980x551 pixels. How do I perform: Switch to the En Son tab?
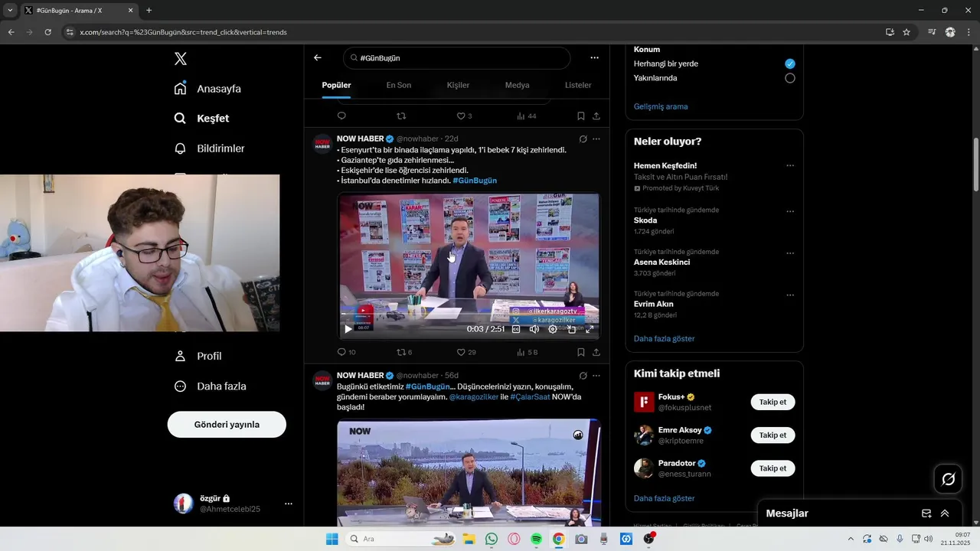(398, 85)
